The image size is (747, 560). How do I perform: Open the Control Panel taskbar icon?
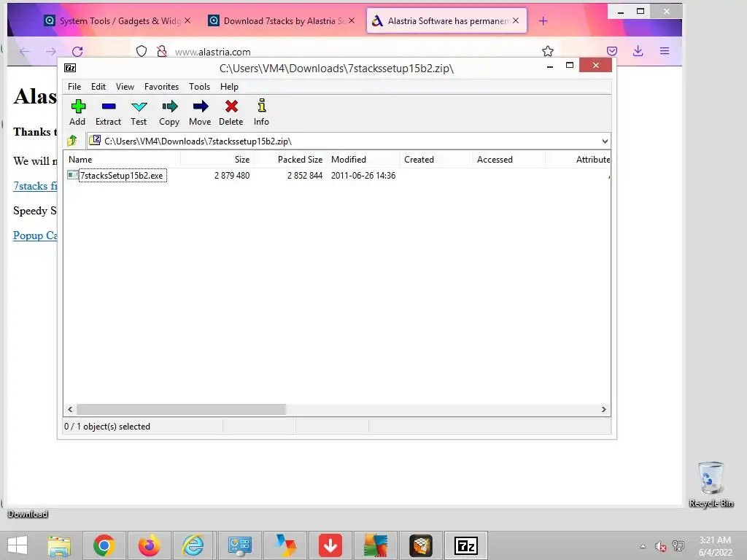(x=239, y=545)
